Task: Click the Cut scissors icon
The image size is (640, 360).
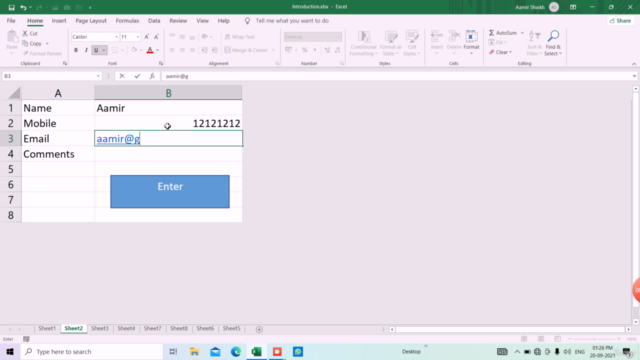Action: click(25, 33)
